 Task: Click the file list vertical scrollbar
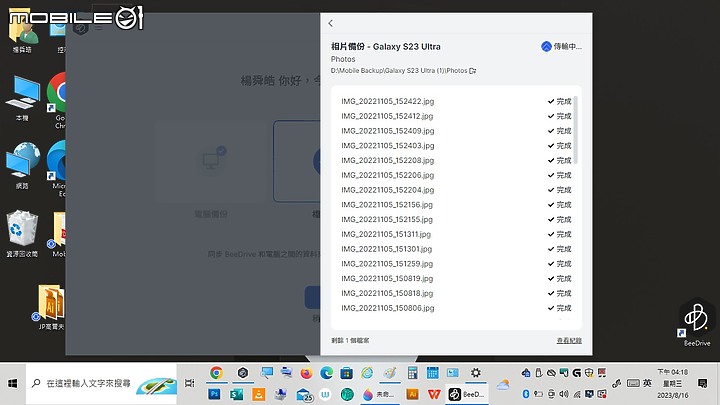575,129
